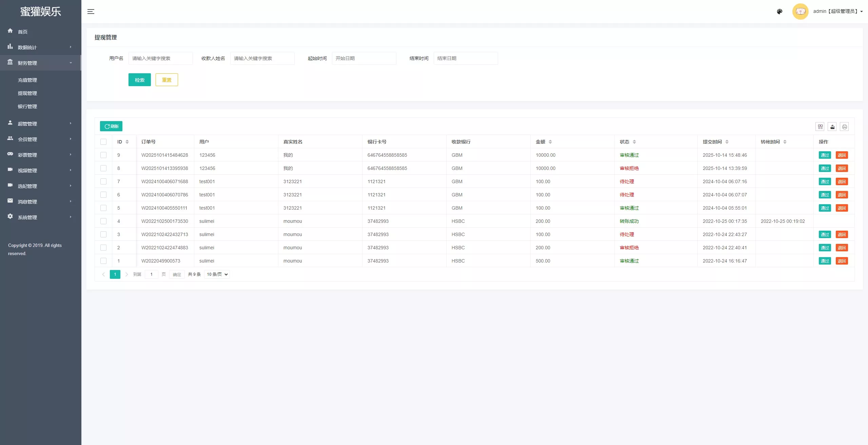
Task: Open the admin 超级管理员 user dropdown
Action: coord(838,11)
